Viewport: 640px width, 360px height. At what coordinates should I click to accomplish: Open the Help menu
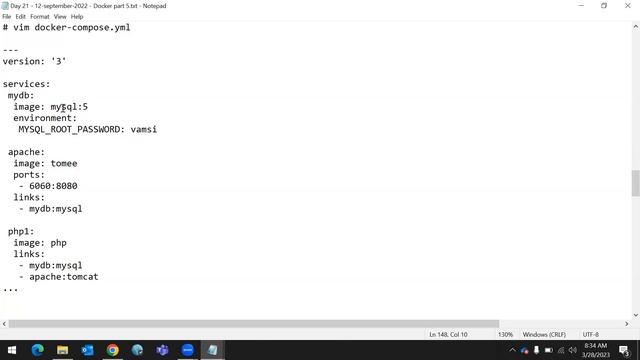tap(77, 17)
